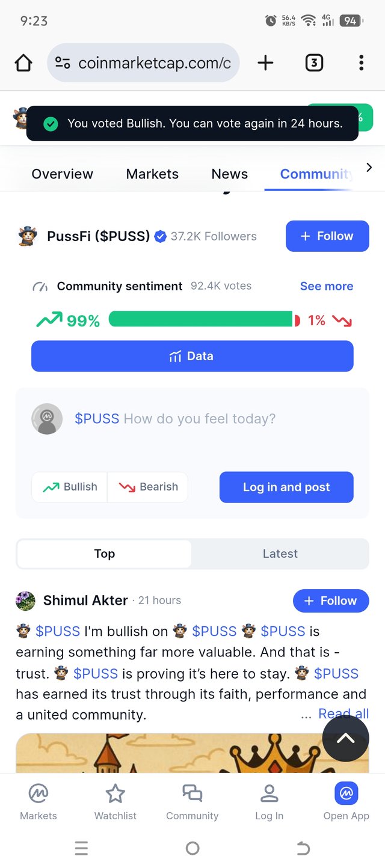The width and height of the screenshot is (385, 868).
Task: Tap the scroll-to-top arrow button
Action: click(345, 739)
